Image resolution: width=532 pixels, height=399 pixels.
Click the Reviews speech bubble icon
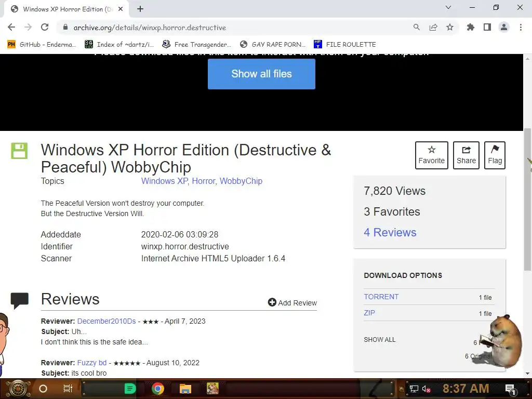pyautogui.click(x=19, y=300)
